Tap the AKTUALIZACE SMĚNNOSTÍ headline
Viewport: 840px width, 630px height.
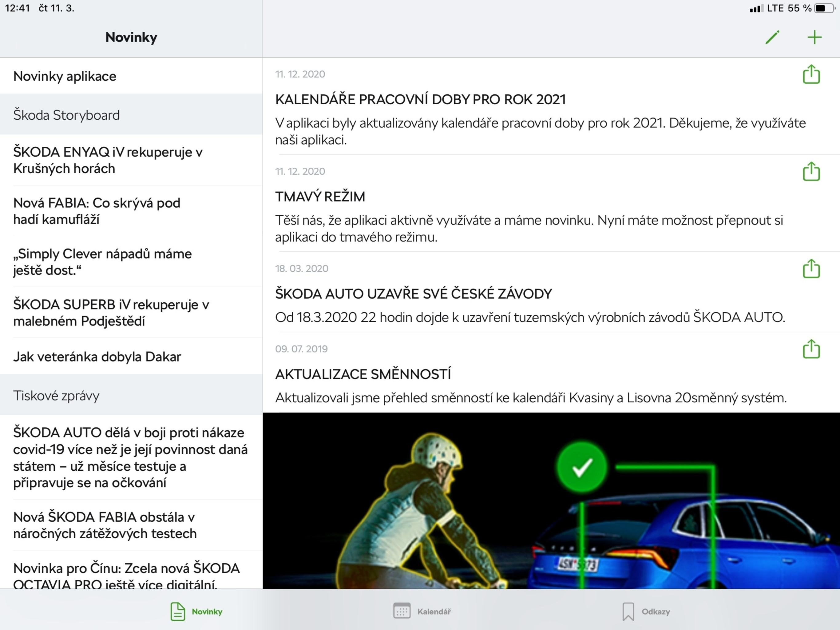363,374
